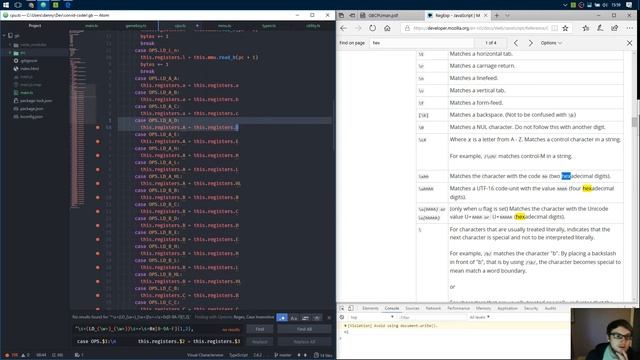This screenshot has width=640, height=360.
Task: Click the browser page vertical scrollbar
Action: (x=634, y=176)
